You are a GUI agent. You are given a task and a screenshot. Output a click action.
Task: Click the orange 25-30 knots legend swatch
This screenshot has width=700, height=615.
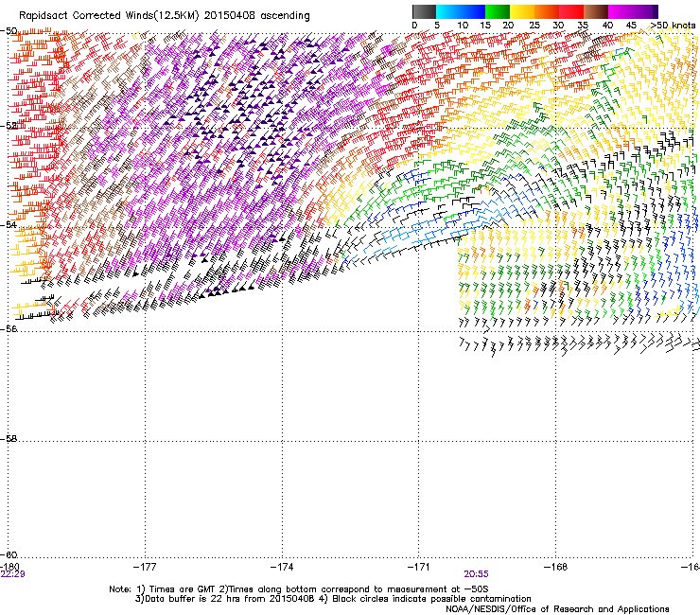coord(547,12)
